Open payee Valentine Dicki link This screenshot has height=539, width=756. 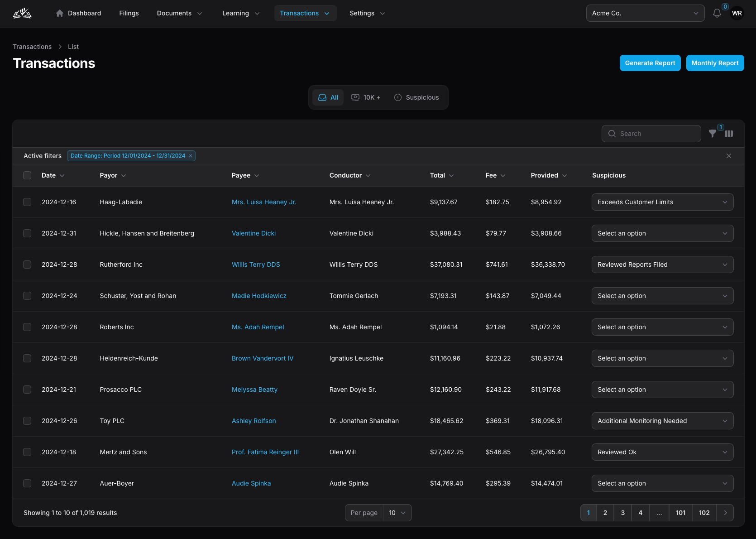(x=254, y=233)
